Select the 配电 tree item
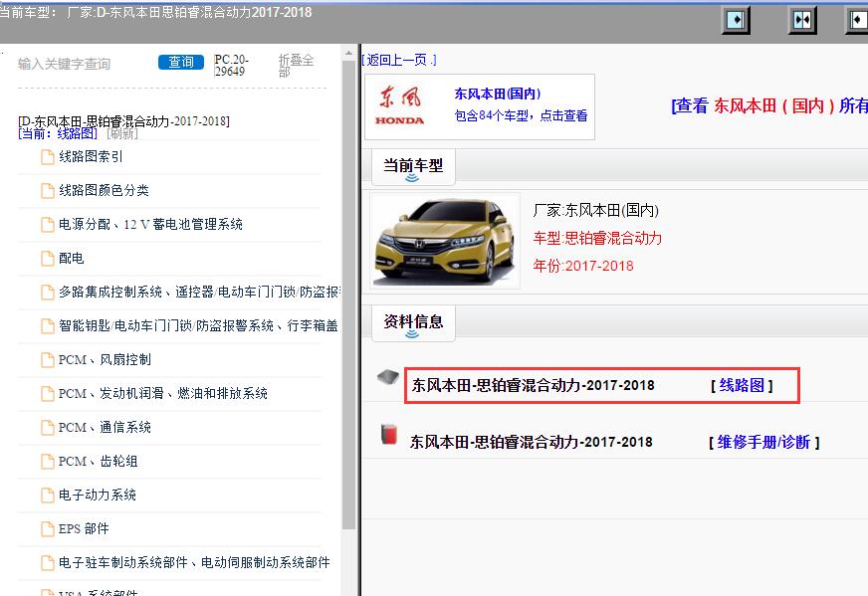 coord(72,259)
